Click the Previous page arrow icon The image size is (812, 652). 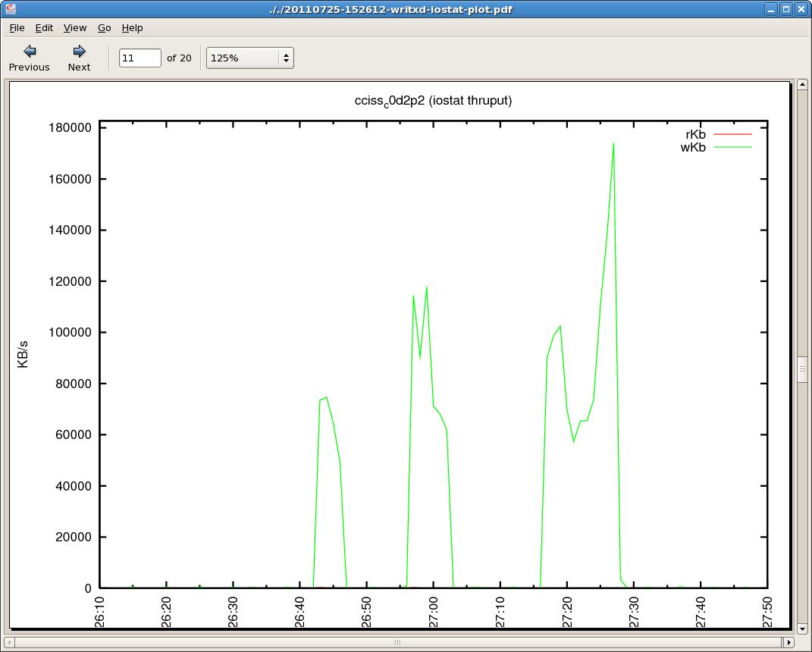[30, 52]
